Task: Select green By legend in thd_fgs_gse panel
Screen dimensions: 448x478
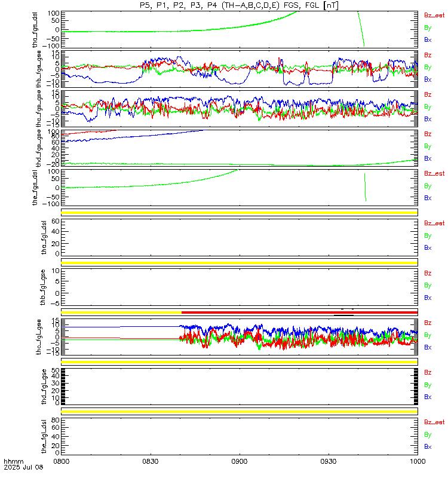Action: pos(428,146)
